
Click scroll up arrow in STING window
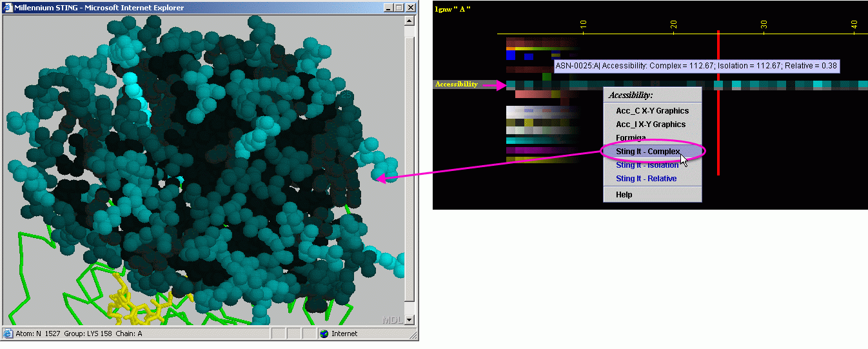click(409, 20)
